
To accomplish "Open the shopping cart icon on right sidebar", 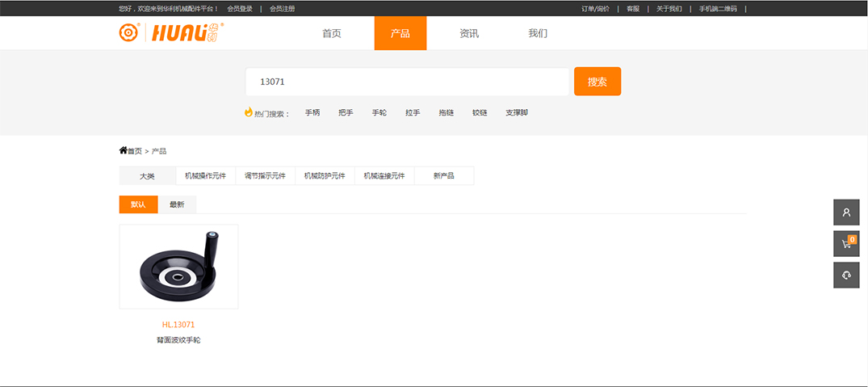I will pyautogui.click(x=846, y=243).
